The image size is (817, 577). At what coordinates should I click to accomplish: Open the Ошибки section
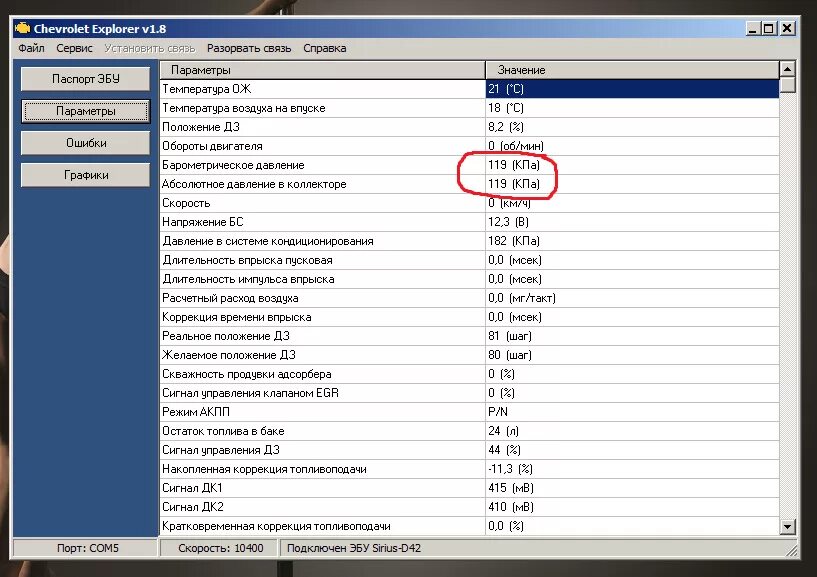pos(85,143)
